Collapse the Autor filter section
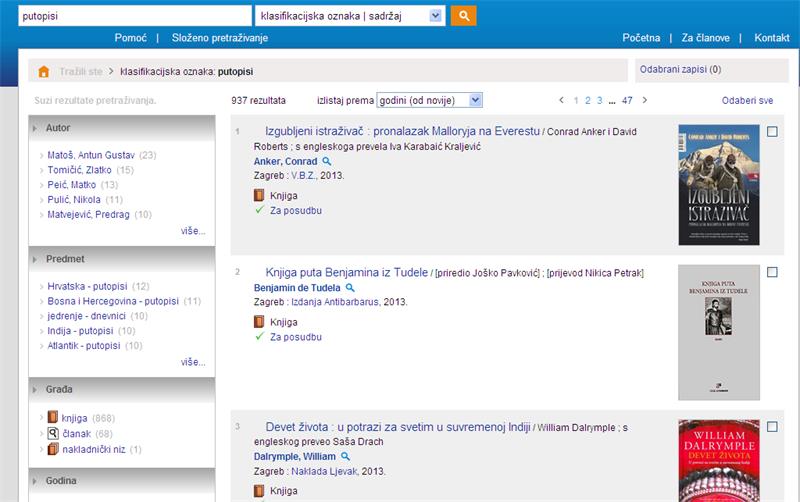The width and height of the screenshot is (800, 502). (x=36, y=128)
